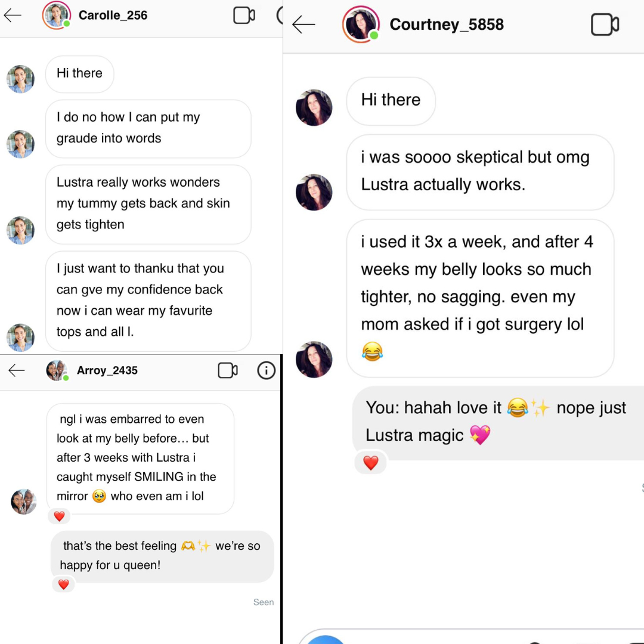This screenshot has height=644, width=644.
Task: Tap back arrow in Arroy_2435 chat
Action: (x=17, y=370)
